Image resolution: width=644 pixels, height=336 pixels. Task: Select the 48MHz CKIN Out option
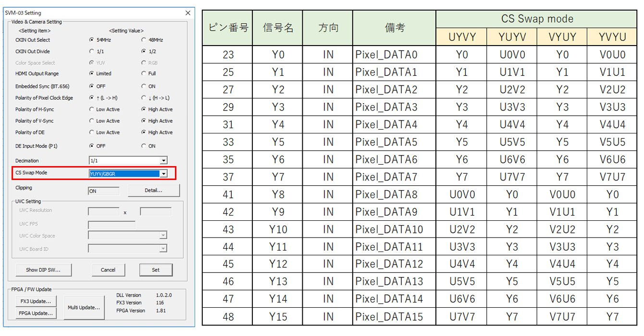tap(144, 40)
